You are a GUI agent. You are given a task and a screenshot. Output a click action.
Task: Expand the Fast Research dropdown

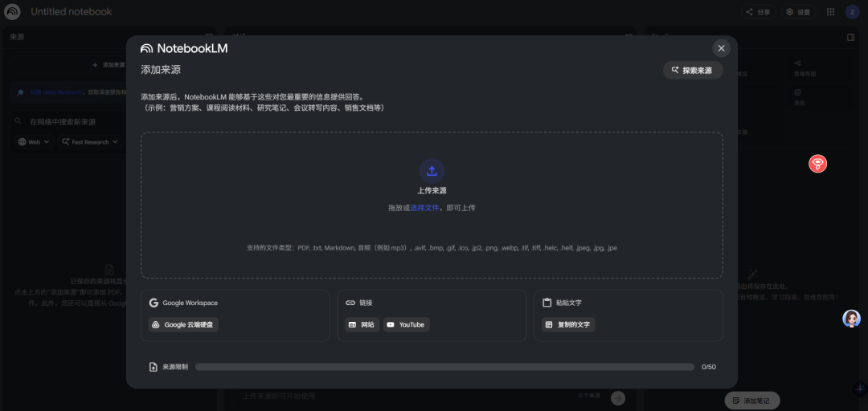pos(90,141)
